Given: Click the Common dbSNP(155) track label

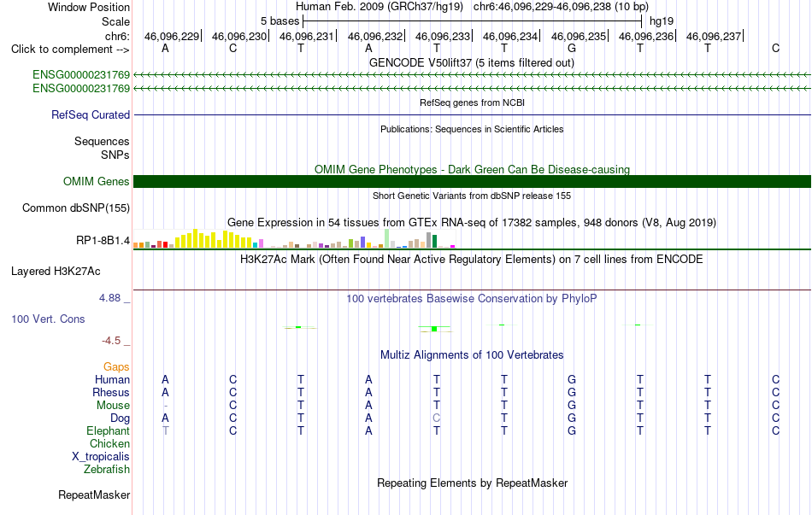Looking at the screenshot, I should (75, 208).
